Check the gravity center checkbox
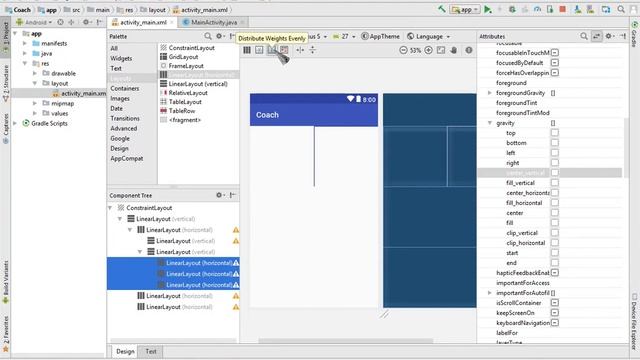Viewport: 640px width, 360px height. click(555, 213)
